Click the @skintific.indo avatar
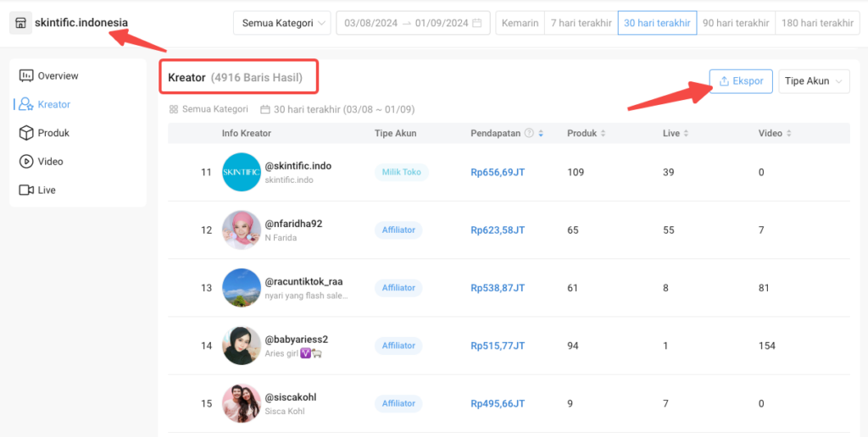 [241, 172]
